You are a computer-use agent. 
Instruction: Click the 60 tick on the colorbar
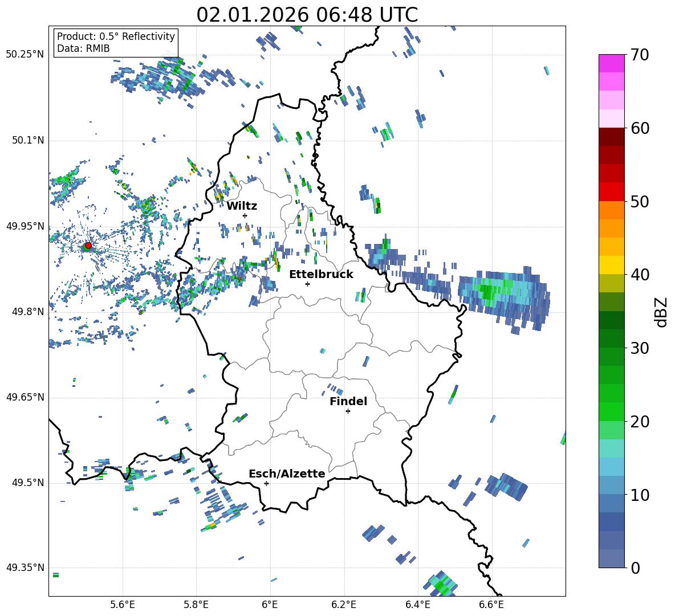[x=640, y=128]
